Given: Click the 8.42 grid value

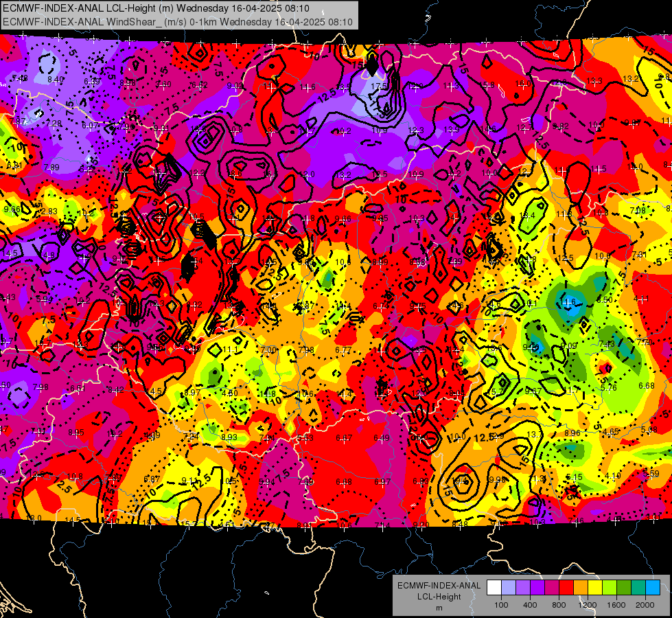Looking at the screenshot, I should click(116, 390).
